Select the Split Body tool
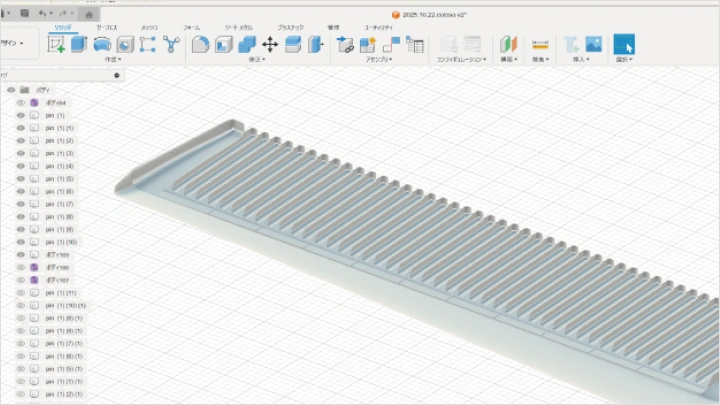The height and width of the screenshot is (405, 720). [316, 45]
